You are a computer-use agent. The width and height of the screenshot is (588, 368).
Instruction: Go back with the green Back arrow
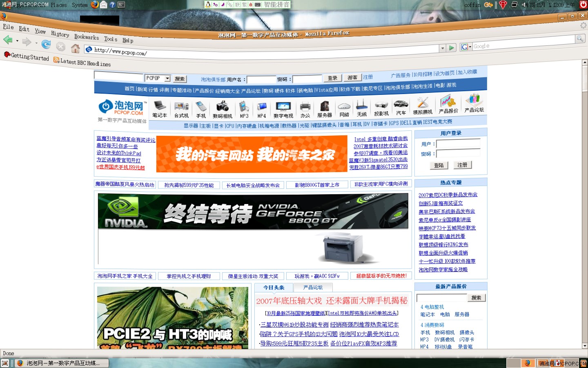(7, 40)
